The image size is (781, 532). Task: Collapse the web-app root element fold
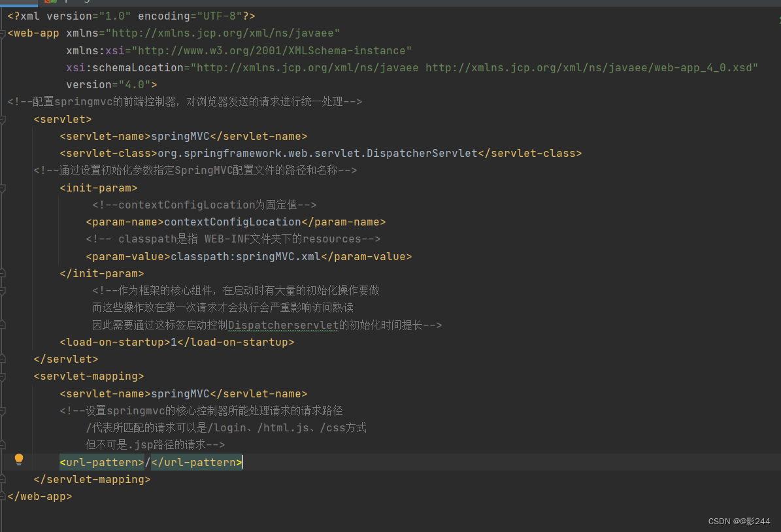3,34
